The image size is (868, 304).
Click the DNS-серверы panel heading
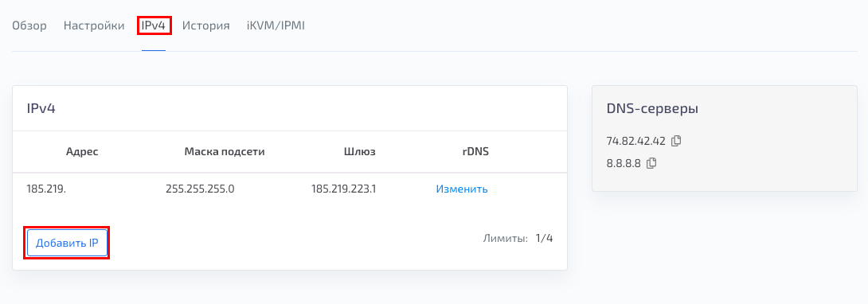pos(652,109)
